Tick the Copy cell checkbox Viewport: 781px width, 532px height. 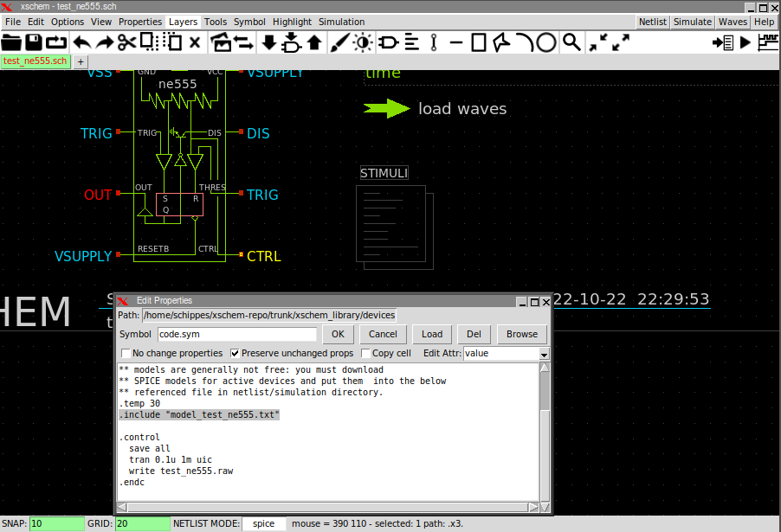[365, 353]
